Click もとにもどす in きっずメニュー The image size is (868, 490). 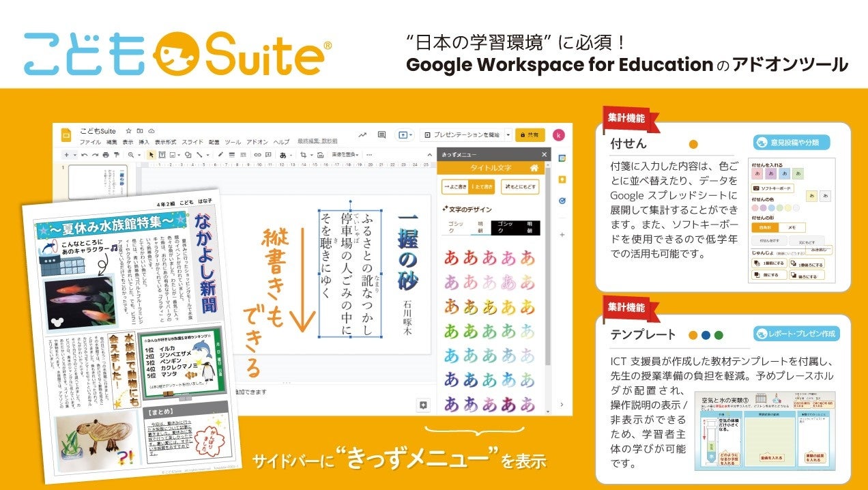click(520, 186)
